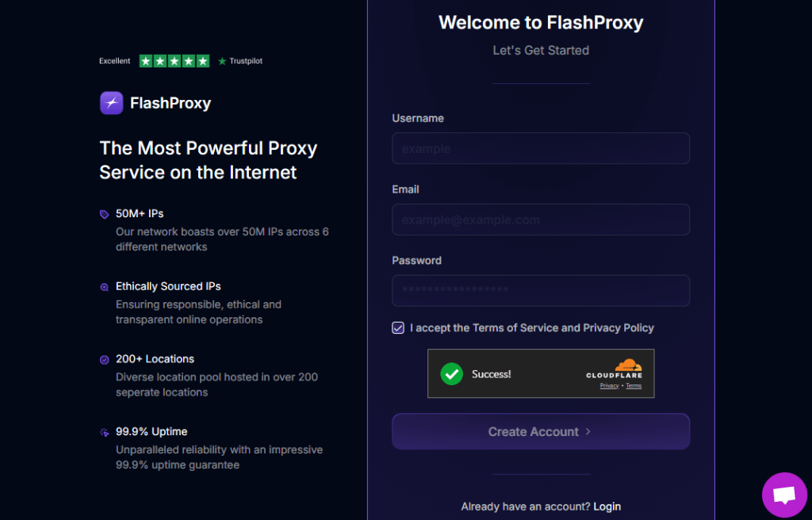Click the green Success checkmark icon
Screen dimensions: 812x520
(451, 373)
